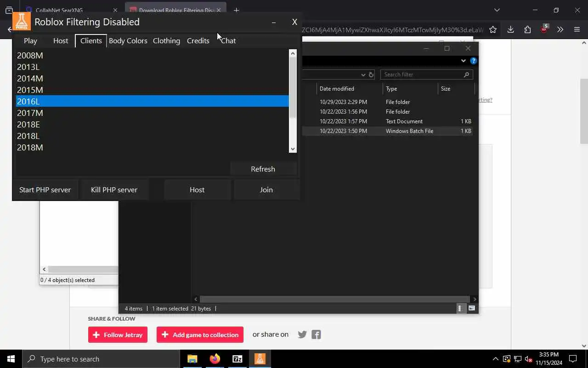This screenshot has width=588, height=368.
Task: Open the Credits tab
Action: coord(198,40)
